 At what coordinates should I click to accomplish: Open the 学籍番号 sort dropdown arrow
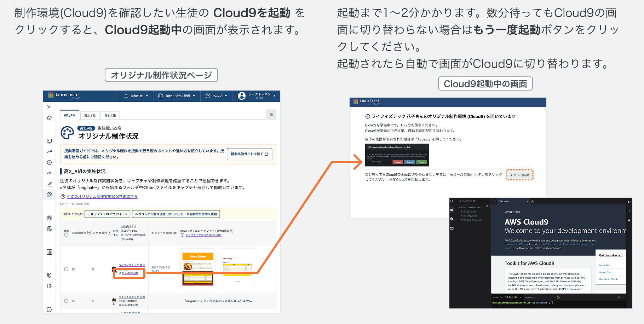click(89, 233)
